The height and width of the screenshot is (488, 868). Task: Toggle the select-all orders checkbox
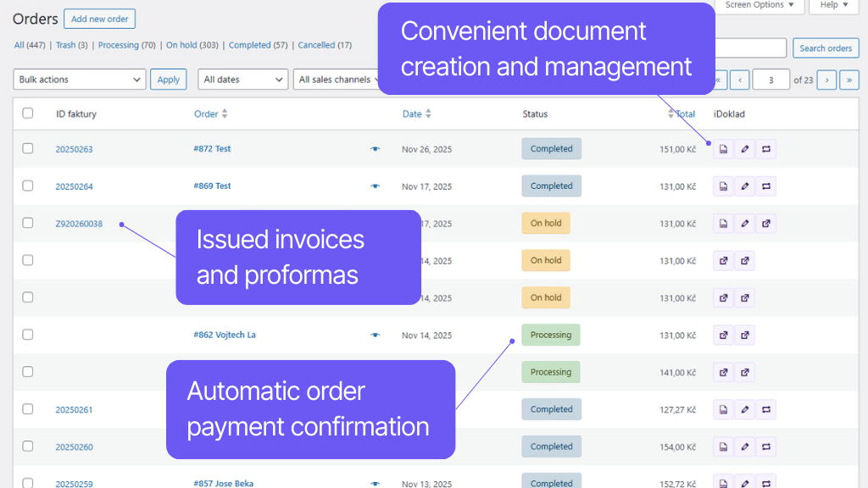coord(27,114)
